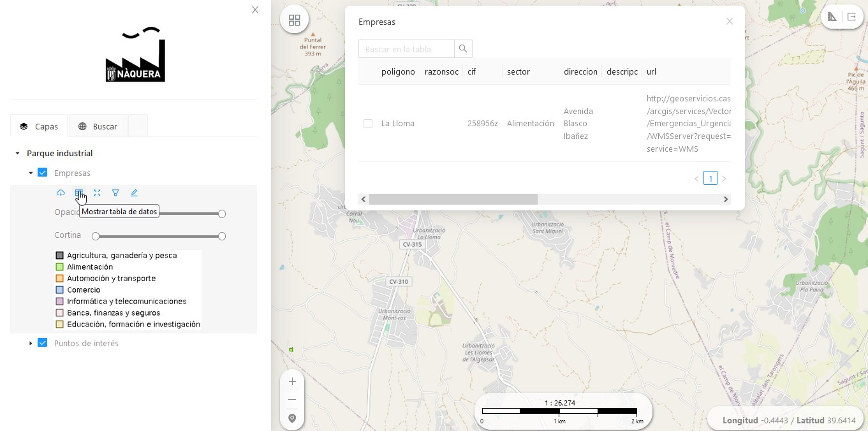This screenshot has width=868, height=431.
Task: Collapse the Parque industrial group
Action: coord(18,154)
